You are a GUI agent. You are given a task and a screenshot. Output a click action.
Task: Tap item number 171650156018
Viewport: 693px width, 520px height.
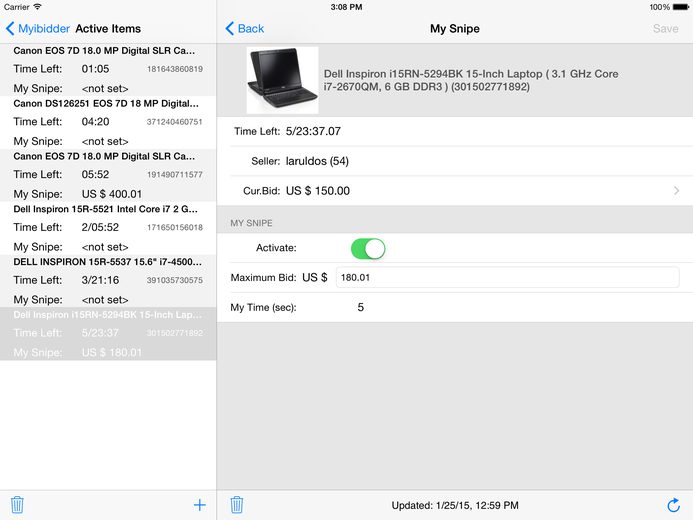(175, 228)
